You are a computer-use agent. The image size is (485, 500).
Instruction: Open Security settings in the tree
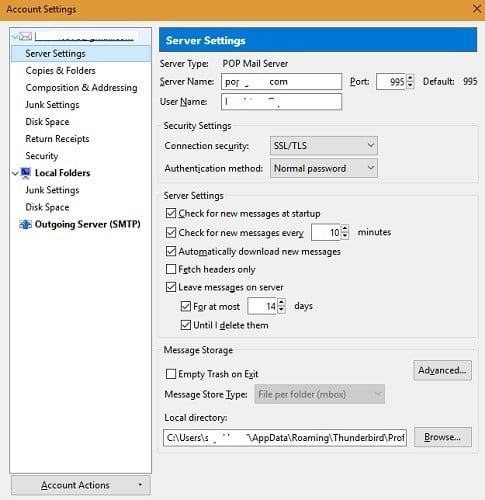pyautogui.click(x=42, y=156)
